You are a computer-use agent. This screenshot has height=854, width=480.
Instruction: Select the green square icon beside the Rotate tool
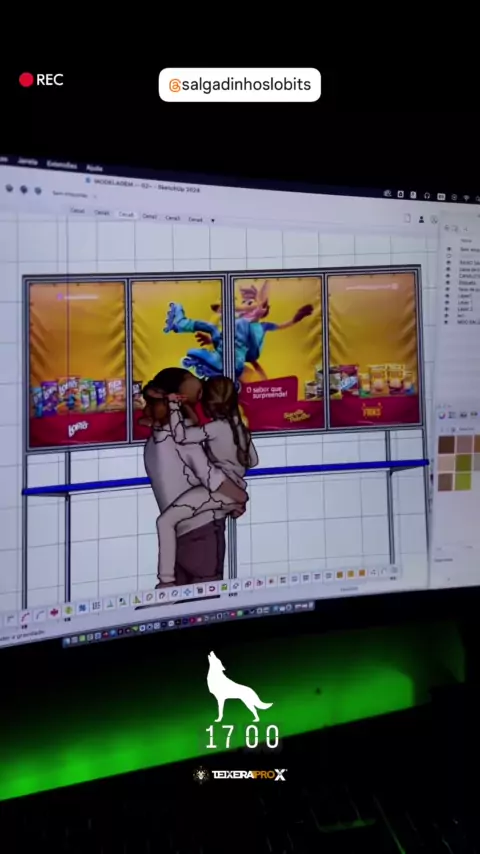tap(224, 587)
